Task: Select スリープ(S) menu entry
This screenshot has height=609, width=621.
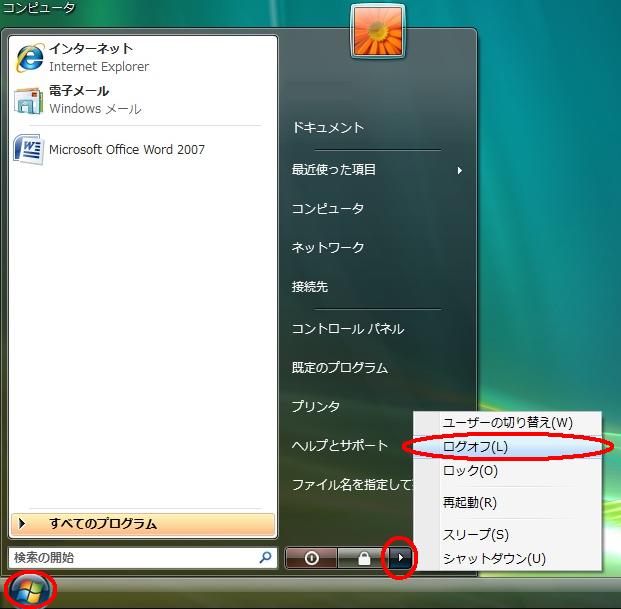Action: tap(475, 535)
